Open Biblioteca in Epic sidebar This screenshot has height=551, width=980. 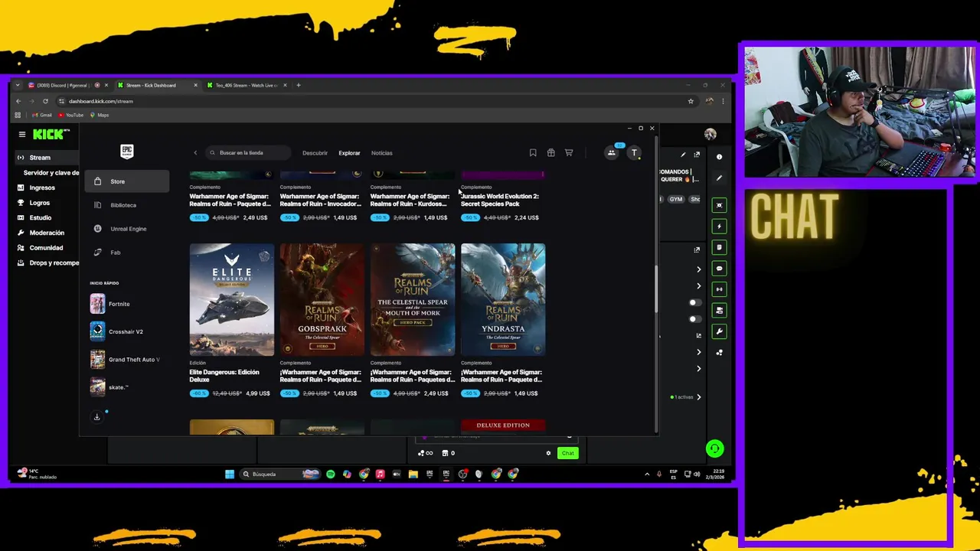[x=127, y=205]
